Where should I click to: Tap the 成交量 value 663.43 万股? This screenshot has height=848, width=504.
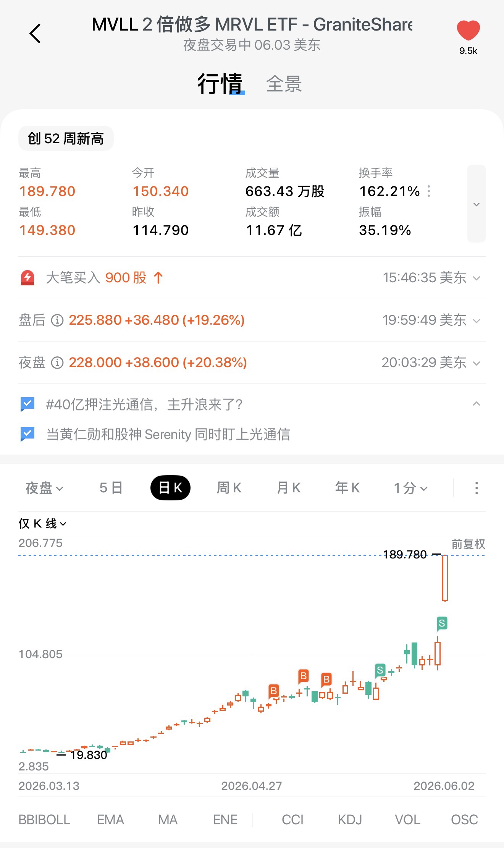(x=285, y=191)
